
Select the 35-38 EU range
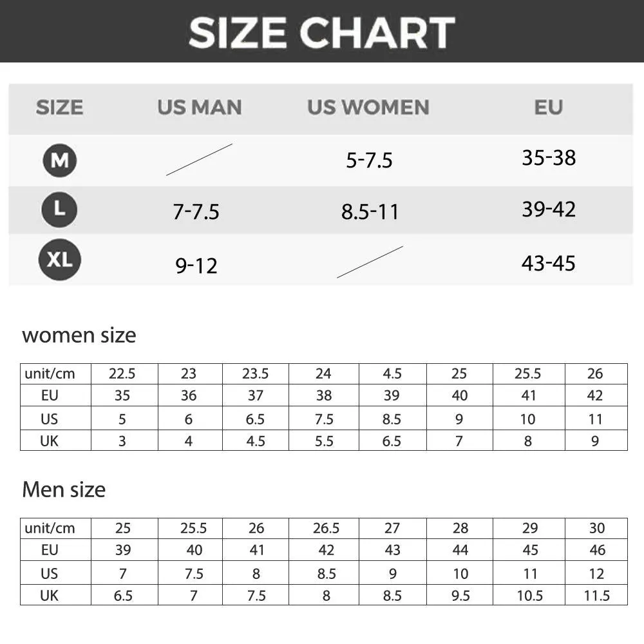(549, 158)
